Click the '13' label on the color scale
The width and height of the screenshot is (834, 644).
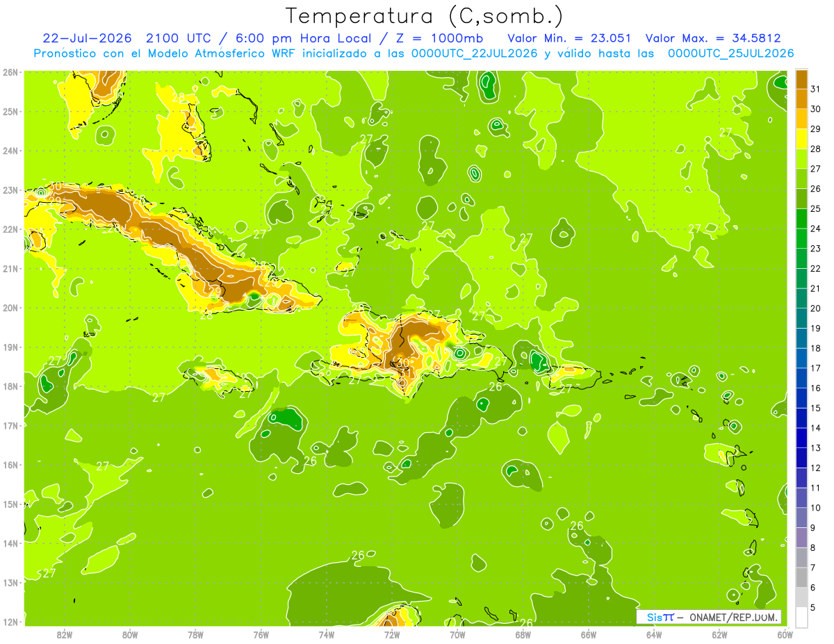click(815, 448)
